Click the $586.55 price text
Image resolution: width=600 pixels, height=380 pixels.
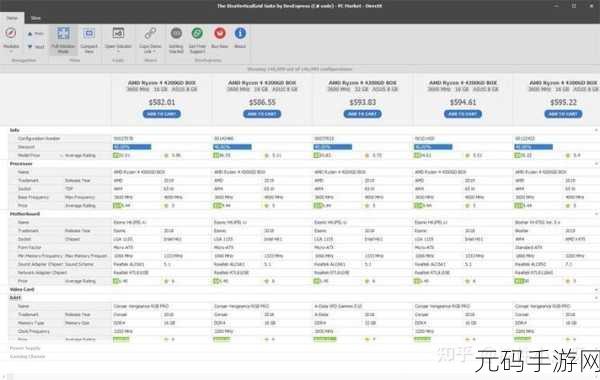(x=262, y=102)
